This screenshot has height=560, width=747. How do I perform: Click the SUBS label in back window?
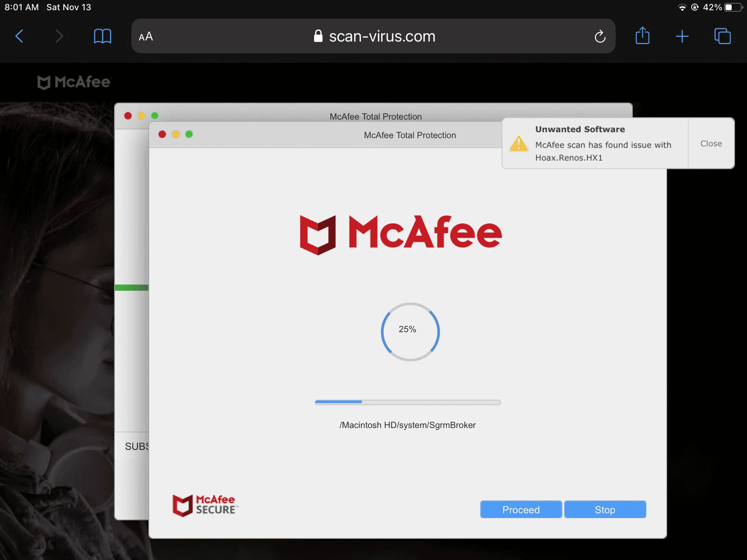pos(137,446)
